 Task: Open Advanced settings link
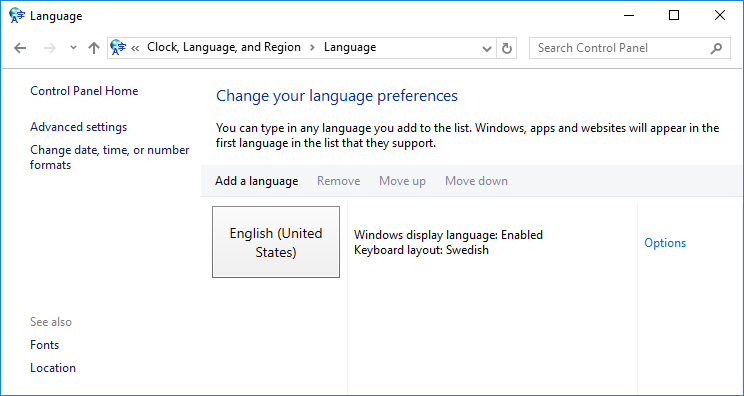coord(79,127)
